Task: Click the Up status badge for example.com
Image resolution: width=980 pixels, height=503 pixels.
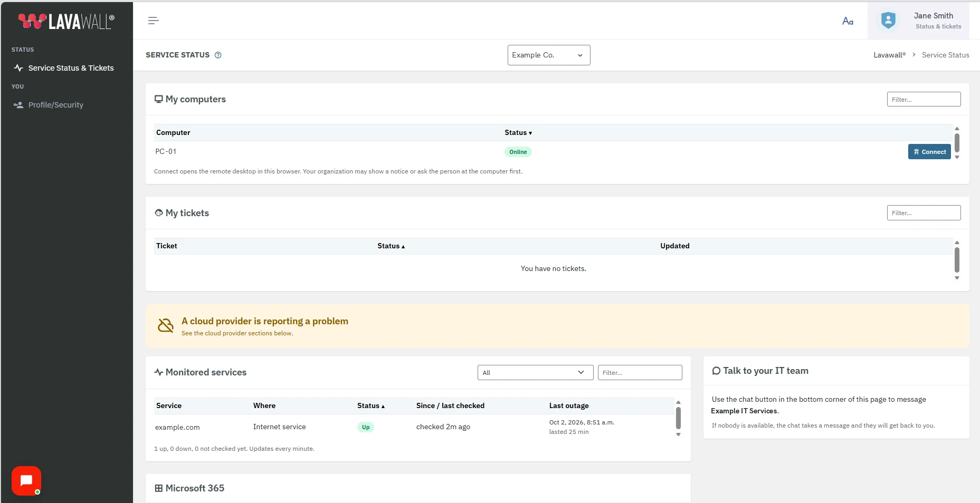Action: [x=366, y=427]
